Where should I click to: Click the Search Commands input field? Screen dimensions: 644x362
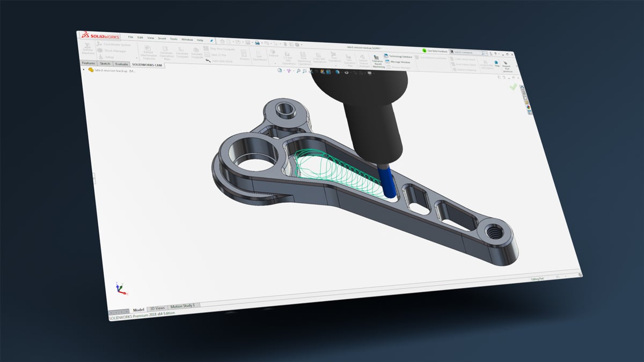(x=466, y=53)
